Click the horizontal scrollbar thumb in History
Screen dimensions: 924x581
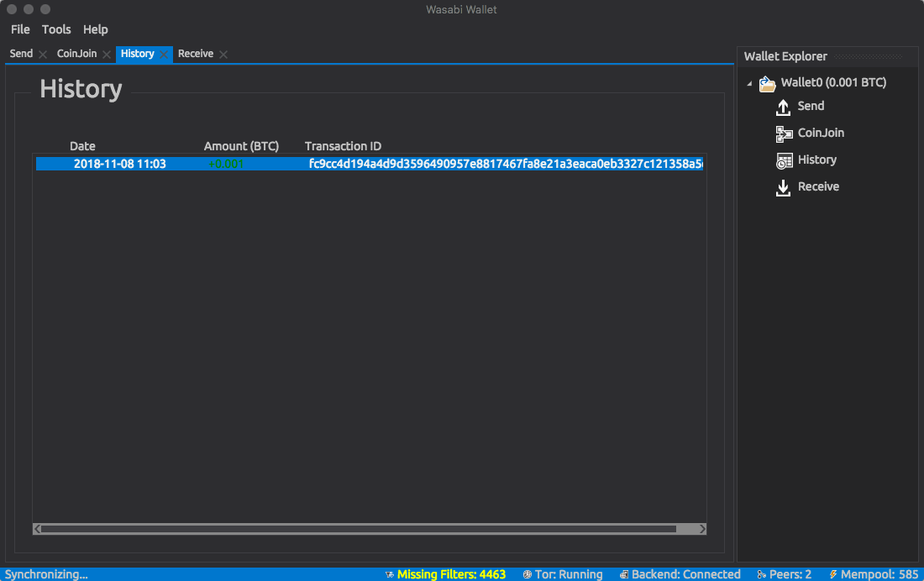pos(359,529)
